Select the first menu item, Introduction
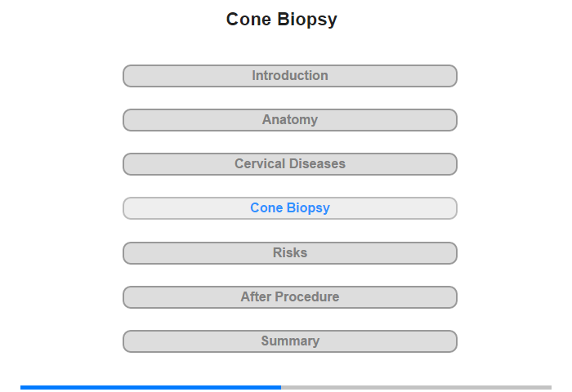572x392 pixels. point(289,76)
